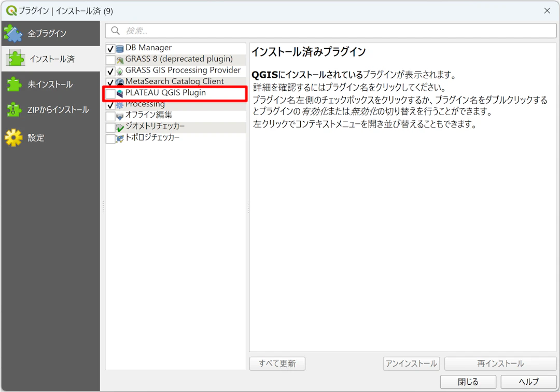Enable the ジオメトリチェッカー checkbox
The width and height of the screenshot is (560, 392).
pyautogui.click(x=110, y=128)
